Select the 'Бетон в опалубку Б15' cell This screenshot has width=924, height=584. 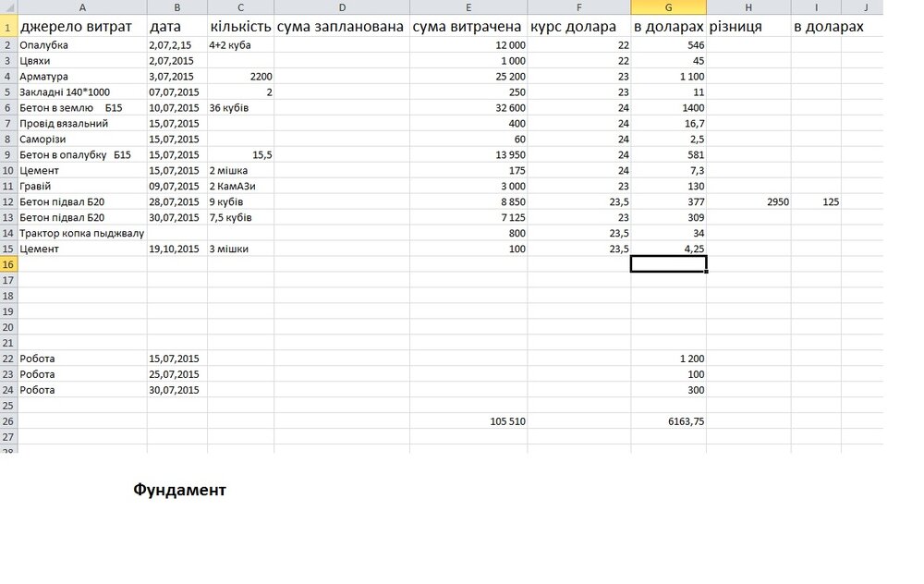click(82, 155)
